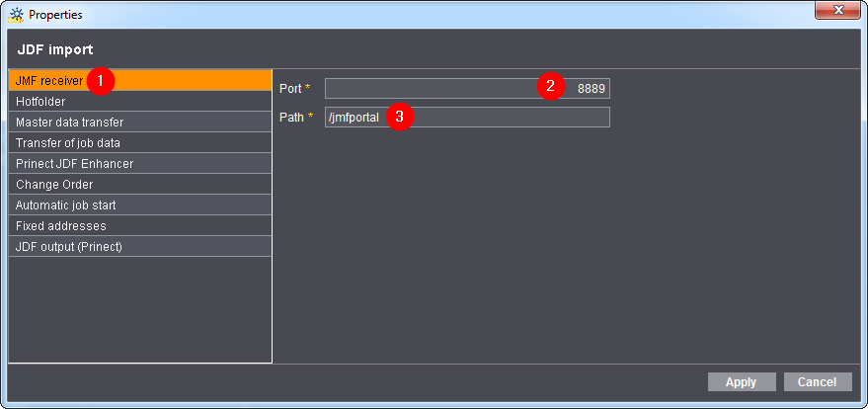The image size is (868, 409).
Task: Switch to Master data transfer
Action: click(69, 123)
